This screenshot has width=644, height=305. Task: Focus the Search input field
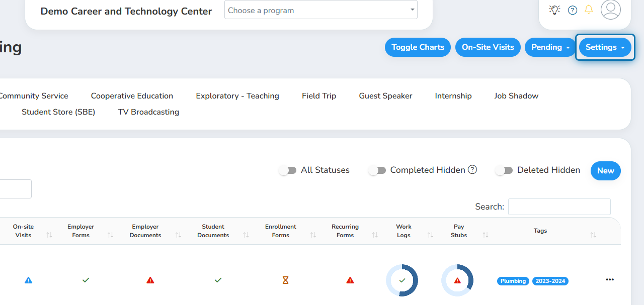coord(559,207)
